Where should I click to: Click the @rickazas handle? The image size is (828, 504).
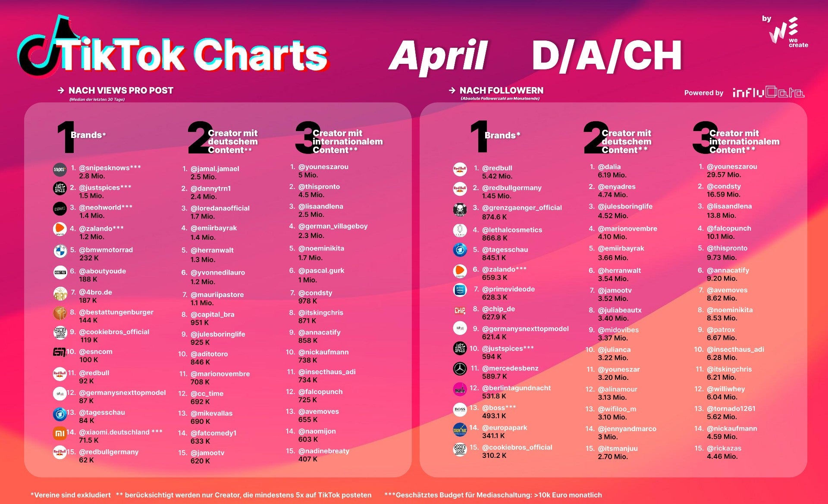[724, 448]
